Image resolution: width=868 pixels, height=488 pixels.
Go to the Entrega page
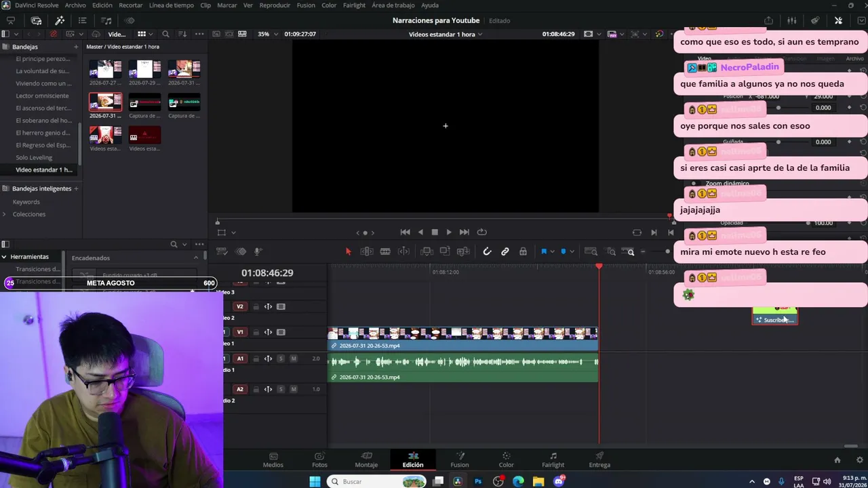(x=599, y=460)
